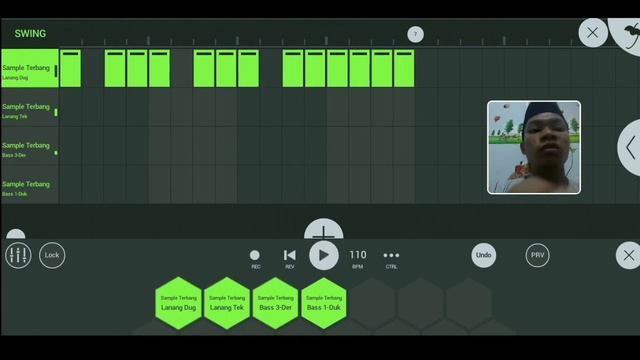This screenshot has width=640, height=360.
Task: Click the webcam video thumbnail
Action: tap(534, 147)
